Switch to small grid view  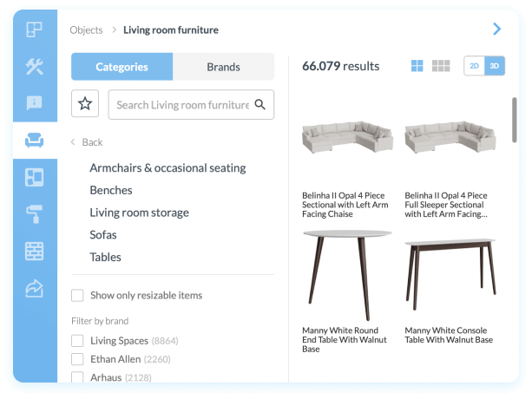pos(441,66)
